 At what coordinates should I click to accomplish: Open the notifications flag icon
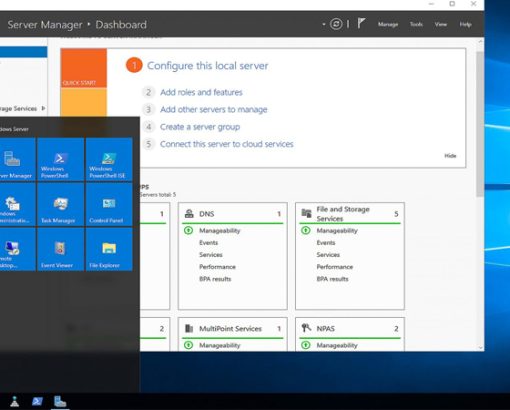pos(361,24)
